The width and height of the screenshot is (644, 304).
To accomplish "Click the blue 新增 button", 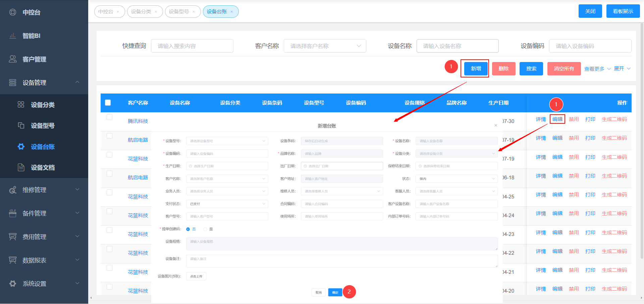I will [476, 69].
